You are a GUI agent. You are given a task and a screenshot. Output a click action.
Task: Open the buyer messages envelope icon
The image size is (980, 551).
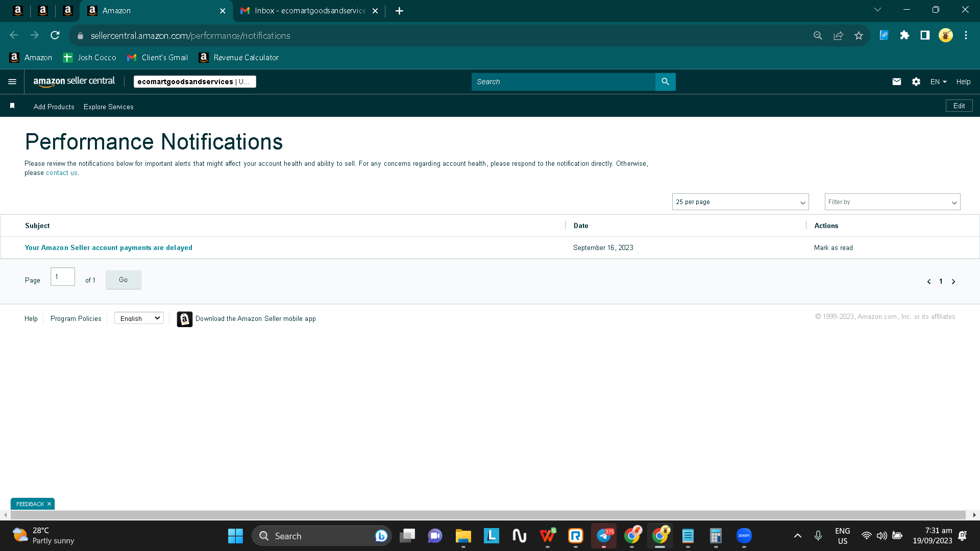[897, 82]
